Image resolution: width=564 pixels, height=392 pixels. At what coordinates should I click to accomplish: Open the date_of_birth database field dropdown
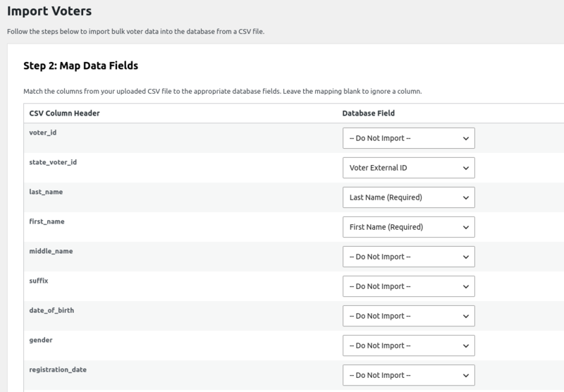pos(409,316)
